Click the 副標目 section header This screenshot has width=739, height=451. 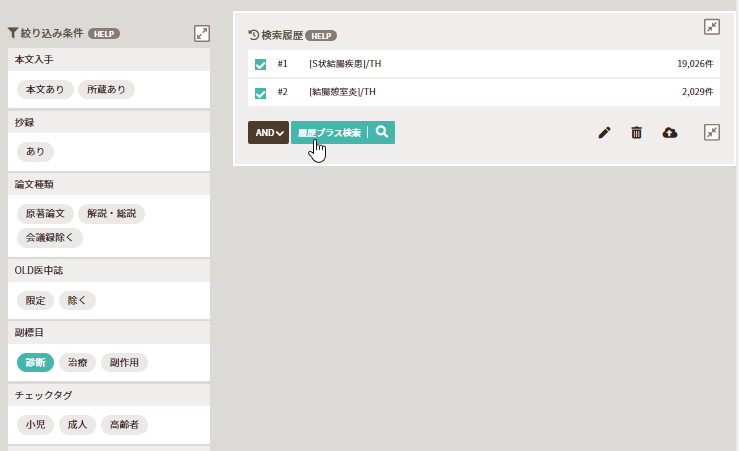[x=109, y=333]
